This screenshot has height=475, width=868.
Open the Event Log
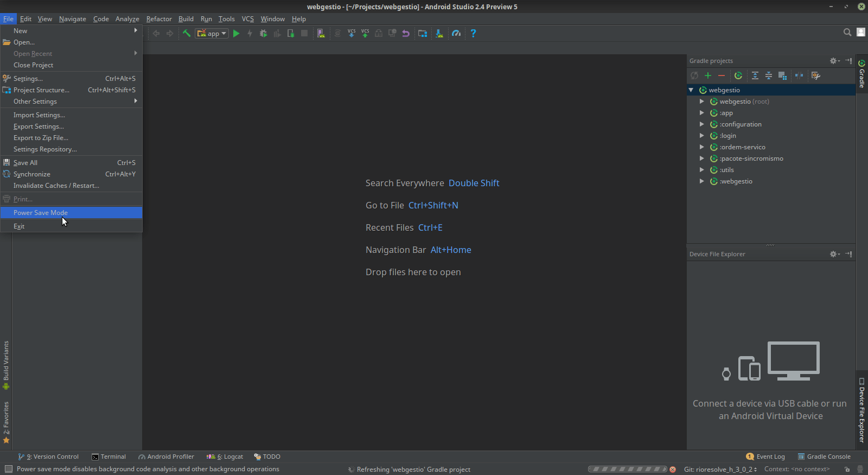click(x=765, y=457)
